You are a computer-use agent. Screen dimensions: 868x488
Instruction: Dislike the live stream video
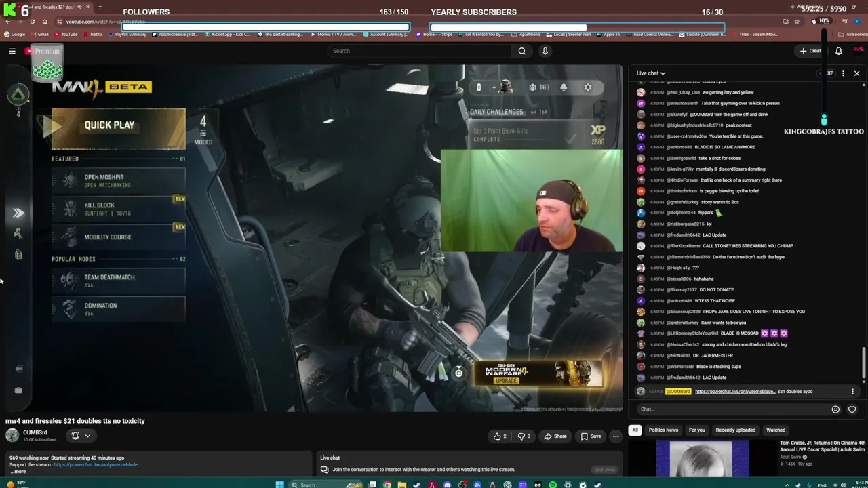[524, 436]
